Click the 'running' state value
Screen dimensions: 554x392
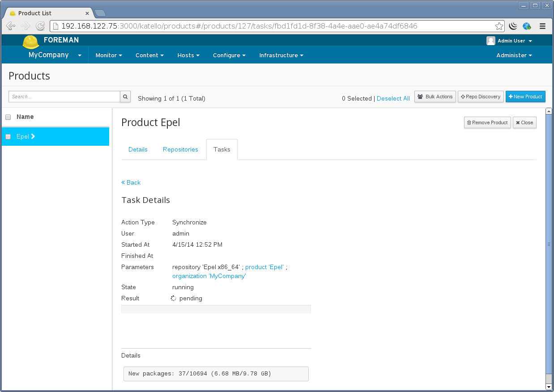pos(183,287)
